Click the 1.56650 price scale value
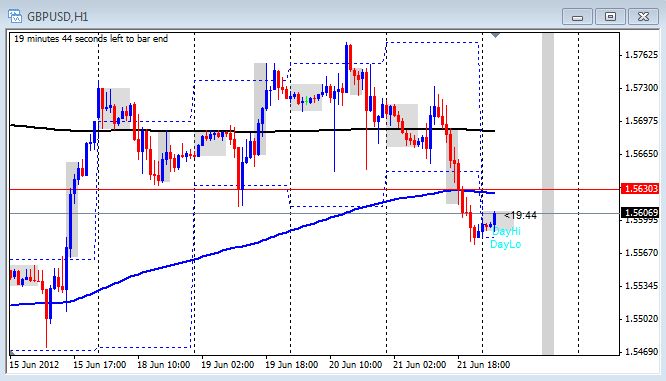Viewport: 666px width, 381px height. (641, 154)
